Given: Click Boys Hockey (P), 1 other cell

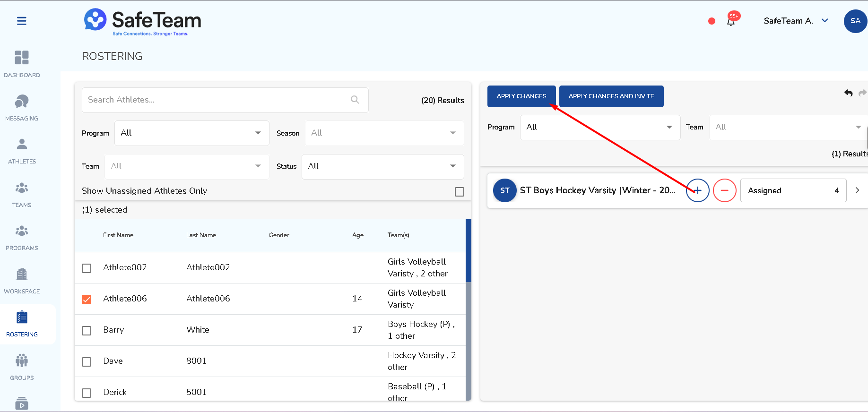Looking at the screenshot, I should 421,330.
